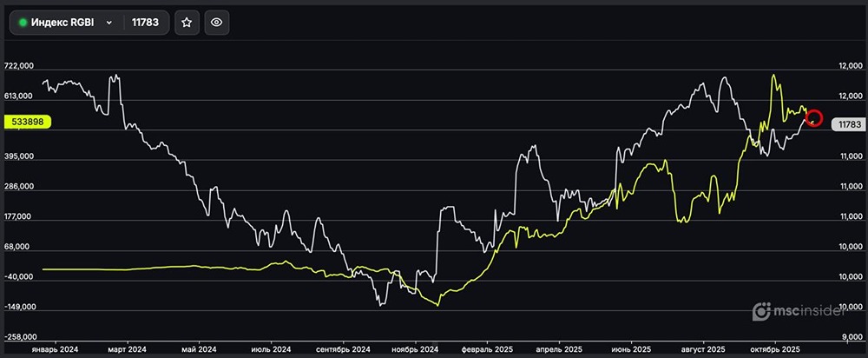This screenshot has width=868, height=358.
Task: Click the октябрь 2025 date label
Action: 776,349
